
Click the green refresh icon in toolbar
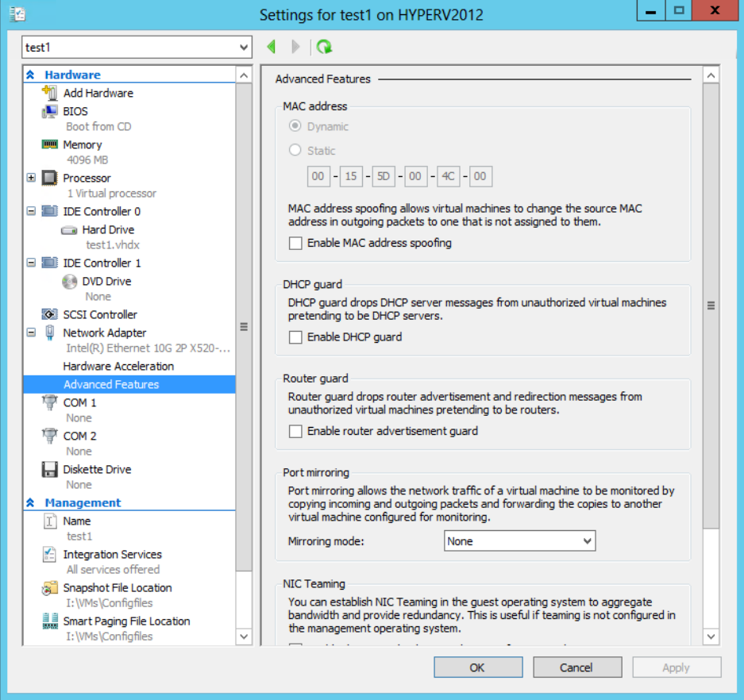[324, 47]
